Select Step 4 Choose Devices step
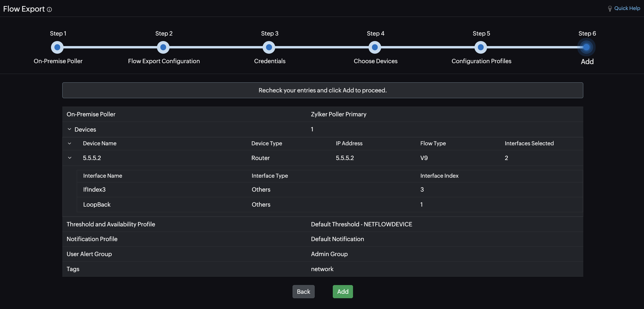Viewport: 644px width, 309px height. pos(375,47)
